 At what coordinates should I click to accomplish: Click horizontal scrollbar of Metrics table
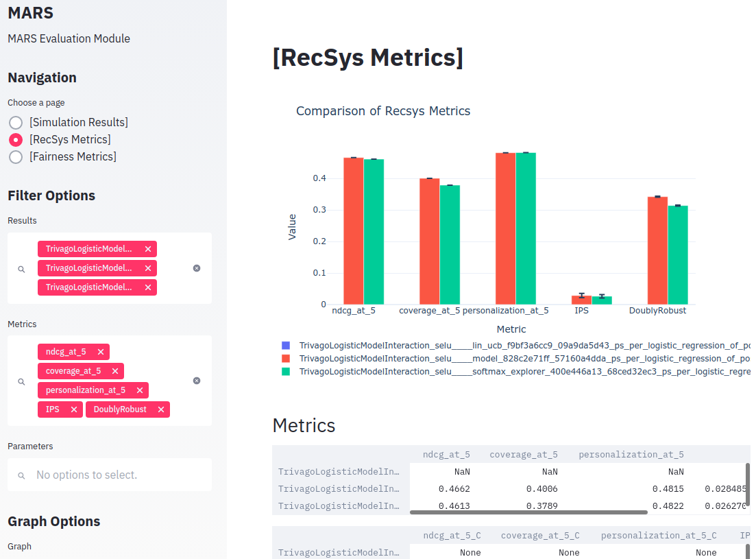click(x=528, y=512)
